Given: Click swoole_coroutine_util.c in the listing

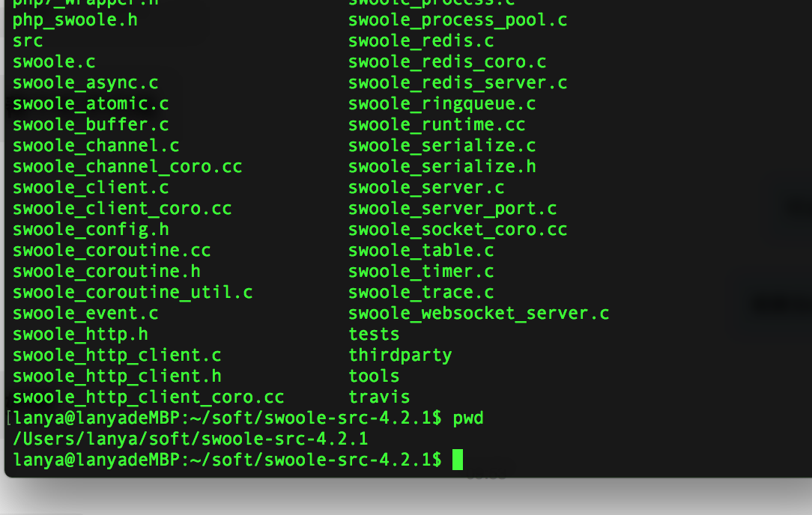Looking at the screenshot, I should [x=133, y=293].
